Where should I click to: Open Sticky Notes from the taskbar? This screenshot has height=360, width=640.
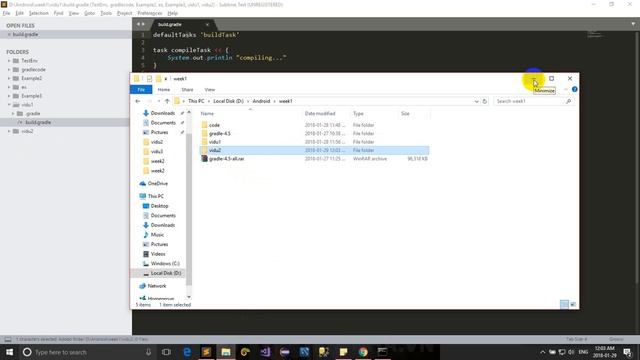tap(343, 352)
